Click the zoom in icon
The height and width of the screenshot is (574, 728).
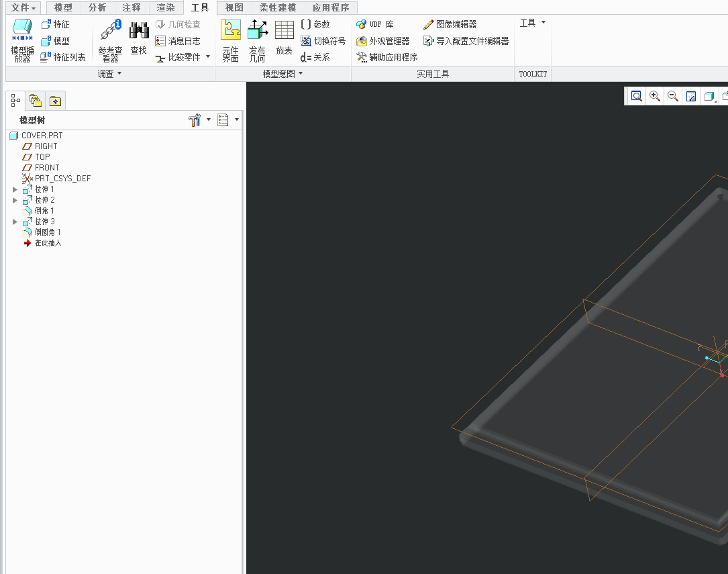[x=655, y=96]
